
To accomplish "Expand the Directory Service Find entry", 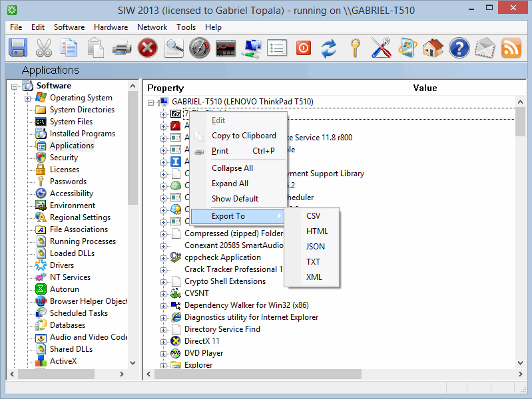I will coord(164,330).
